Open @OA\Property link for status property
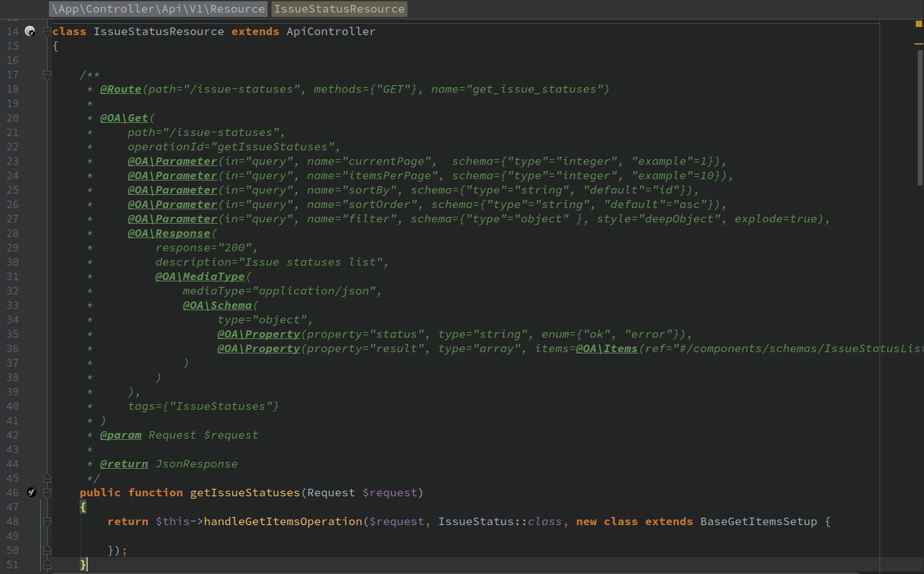 (x=259, y=334)
